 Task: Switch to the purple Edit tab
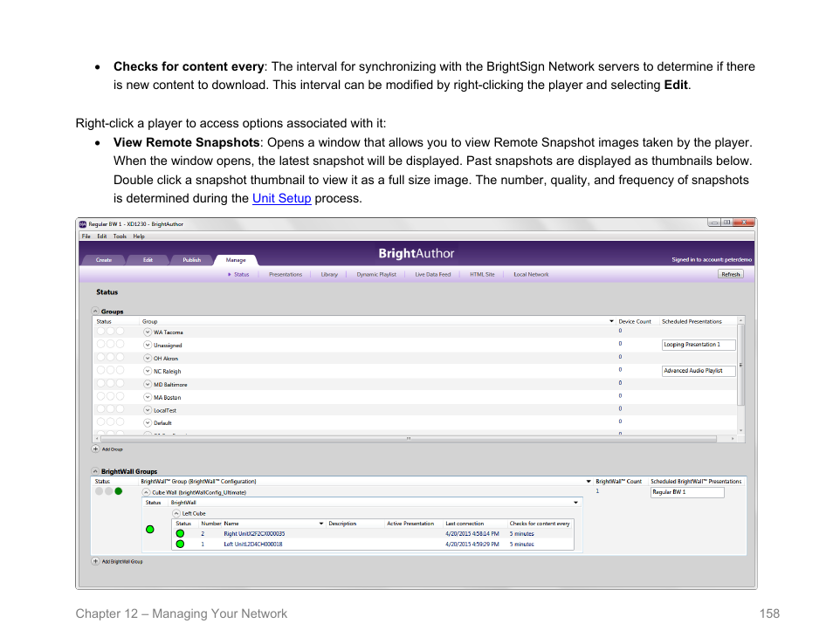[x=148, y=260]
